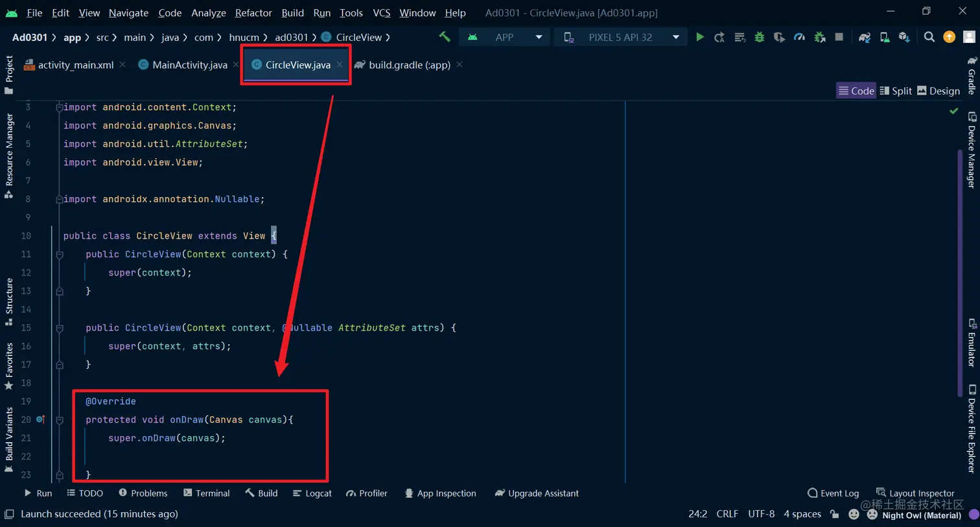Click the smiley face status icon
The height and width of the screenshot is (527, 980).
[x=854, y=514]
